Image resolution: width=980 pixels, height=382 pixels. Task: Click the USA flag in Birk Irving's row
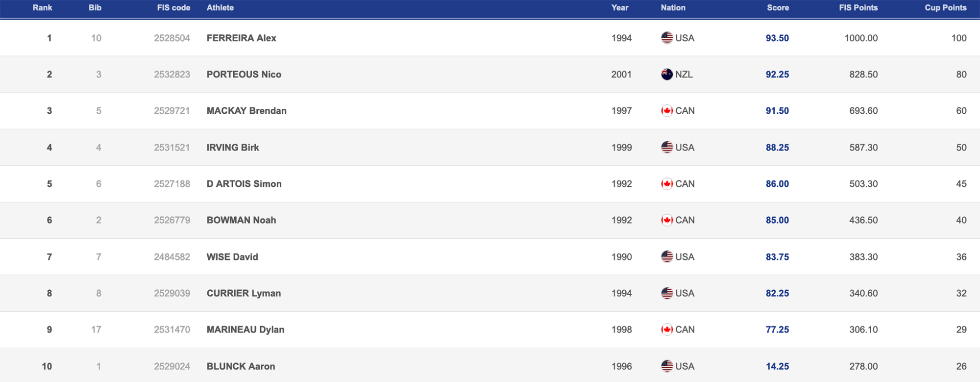(667, 147)
